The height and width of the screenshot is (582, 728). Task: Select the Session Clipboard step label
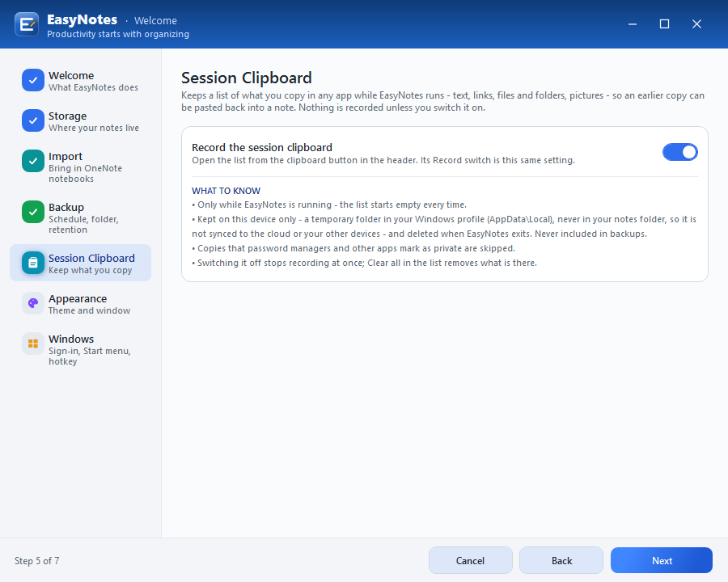click(92, 258)
